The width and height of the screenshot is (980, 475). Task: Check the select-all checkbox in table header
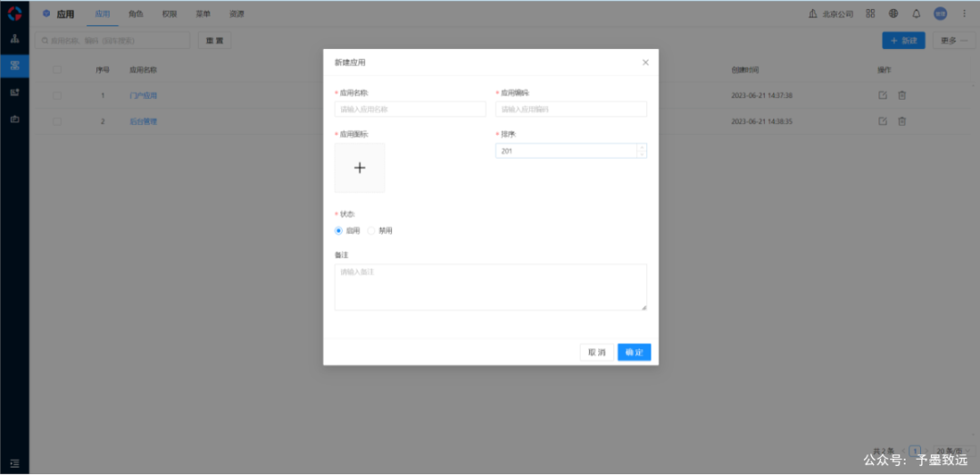click(x=57, y=70)
